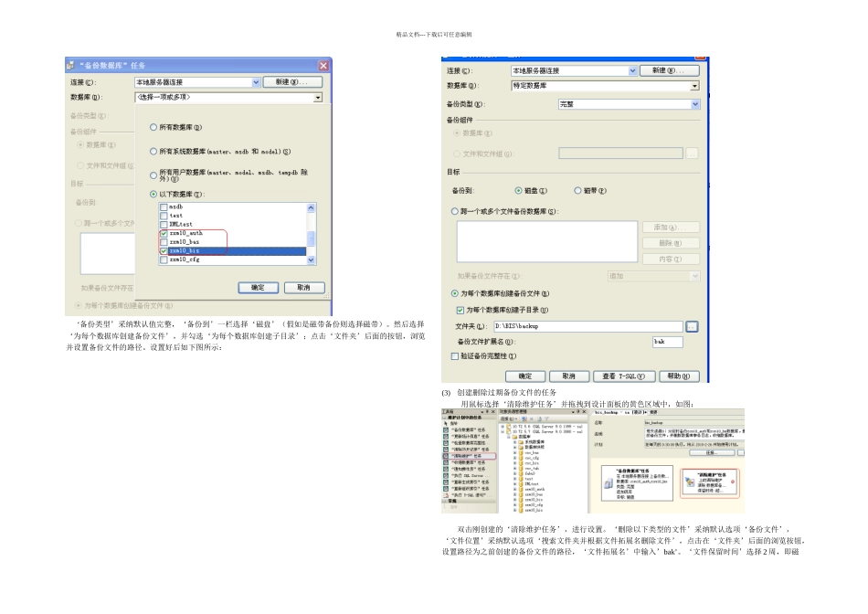The image size is (868, 614).
Task: Choose 所有系统数据库 (master, msdb 和 model)
Action: 153,151
